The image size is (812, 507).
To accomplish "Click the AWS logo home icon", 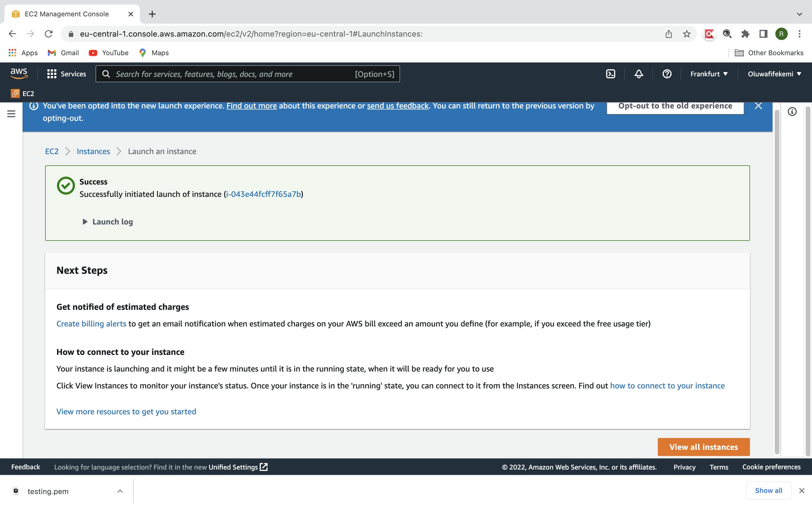I will pos(19,73).
